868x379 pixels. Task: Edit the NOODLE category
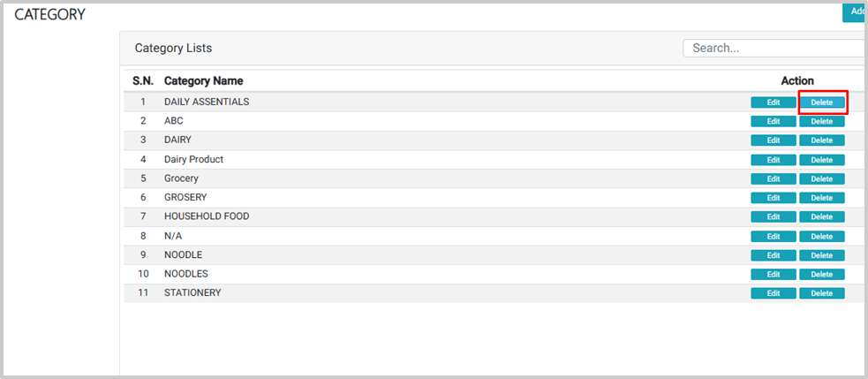point(774,255)
